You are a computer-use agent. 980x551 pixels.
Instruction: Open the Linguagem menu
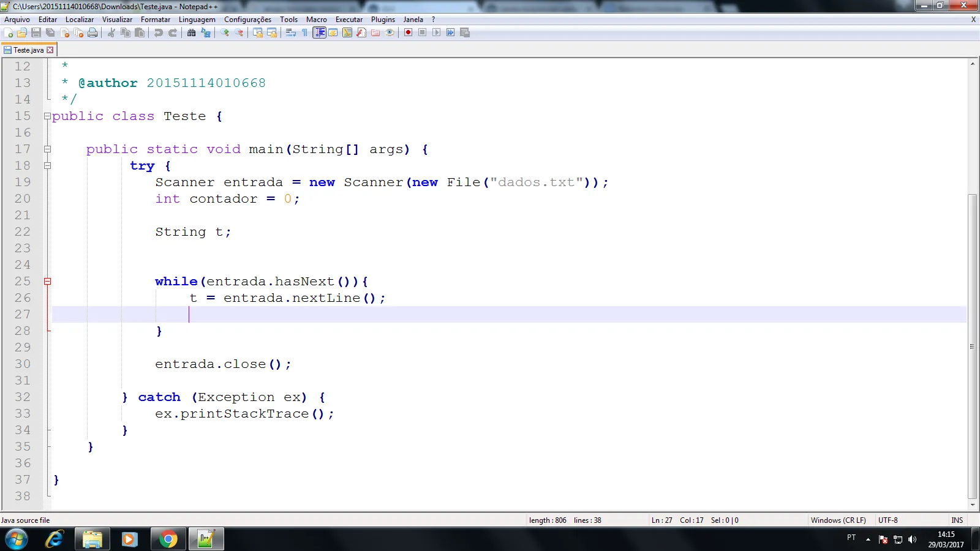tap(197, 20)
